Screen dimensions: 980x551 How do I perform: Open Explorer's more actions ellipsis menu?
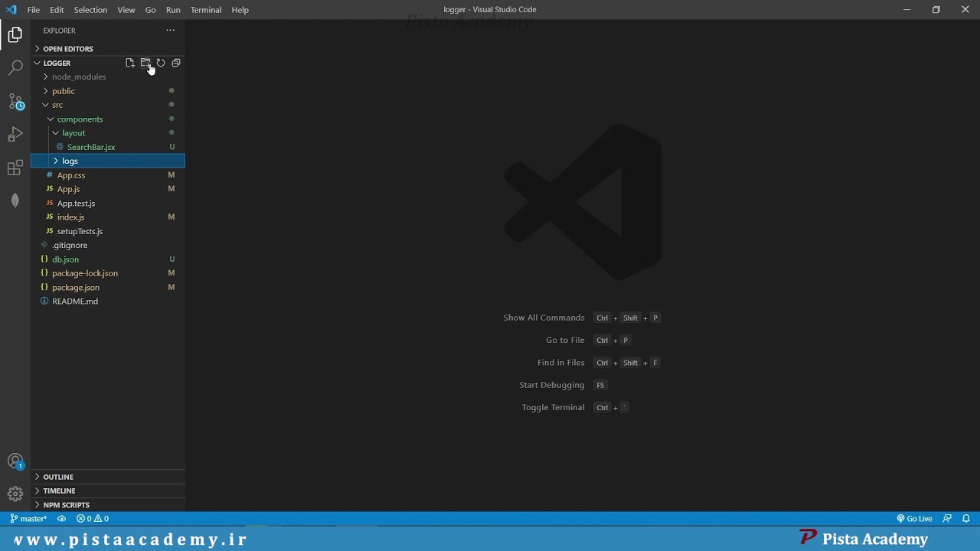coord(170,31)
